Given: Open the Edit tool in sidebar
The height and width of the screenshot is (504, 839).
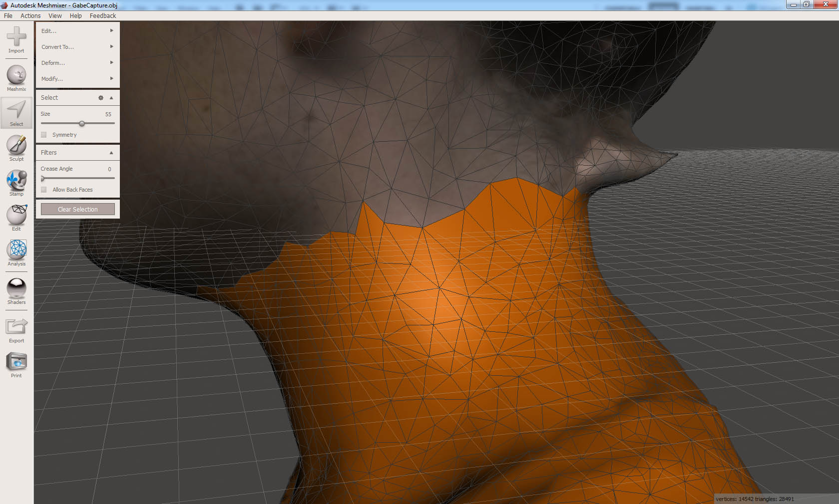Looking at the screenshot, I should [x=16, y=218].
